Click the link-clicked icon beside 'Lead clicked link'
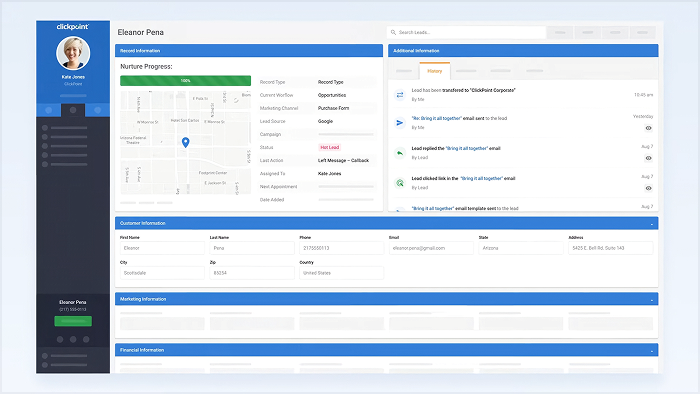 click(400, 183)
